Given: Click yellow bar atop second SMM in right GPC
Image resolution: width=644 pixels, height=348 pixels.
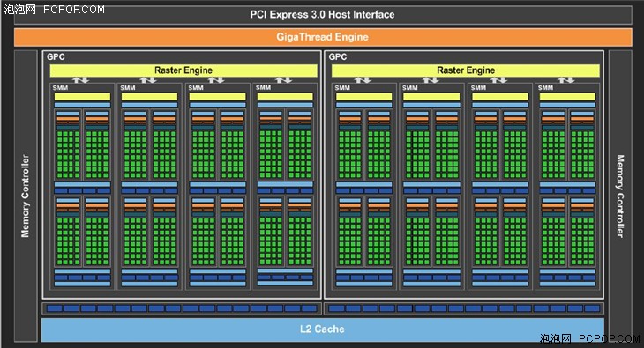Looking at the screenshot, I should [431, 96].
